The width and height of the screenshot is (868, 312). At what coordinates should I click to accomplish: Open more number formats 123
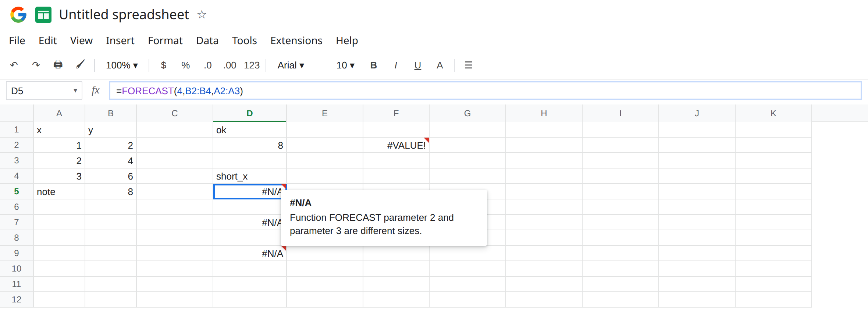click(x=252, y=65)
